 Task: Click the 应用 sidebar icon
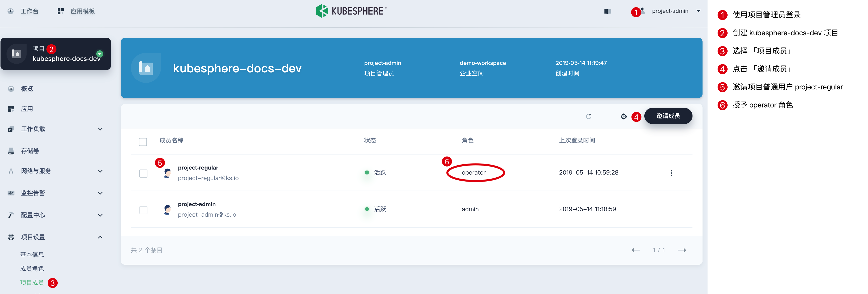11,109
